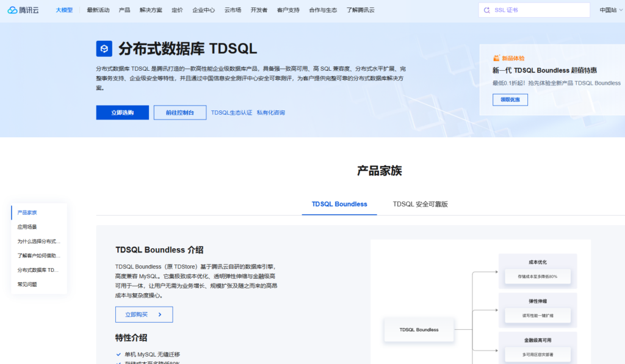Open the 定价 nav item

tap(177, 10)
